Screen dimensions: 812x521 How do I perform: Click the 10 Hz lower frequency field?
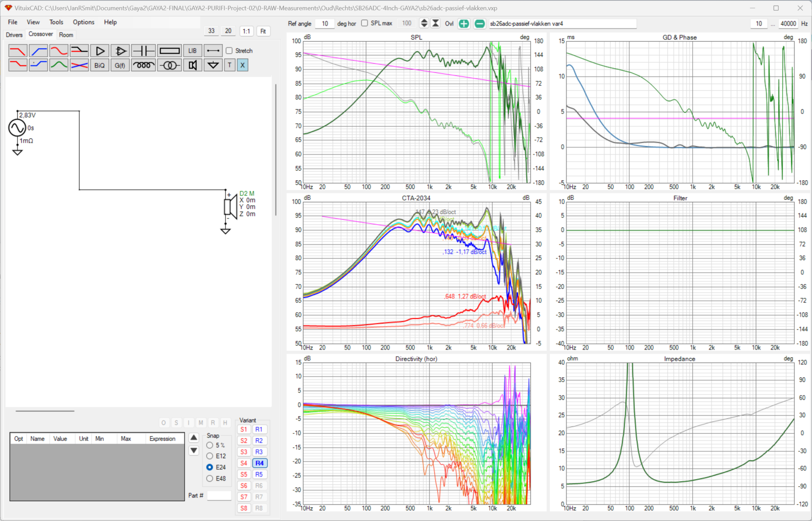(x=759, y=23)
